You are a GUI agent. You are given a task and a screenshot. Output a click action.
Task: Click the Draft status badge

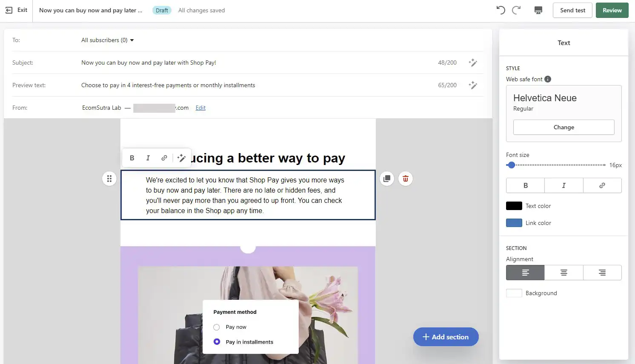tap(162, 10)
